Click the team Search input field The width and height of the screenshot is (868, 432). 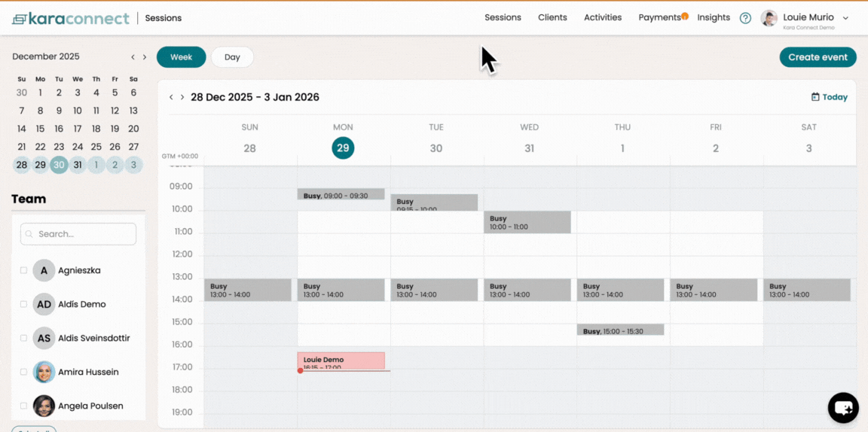point(78,234)
